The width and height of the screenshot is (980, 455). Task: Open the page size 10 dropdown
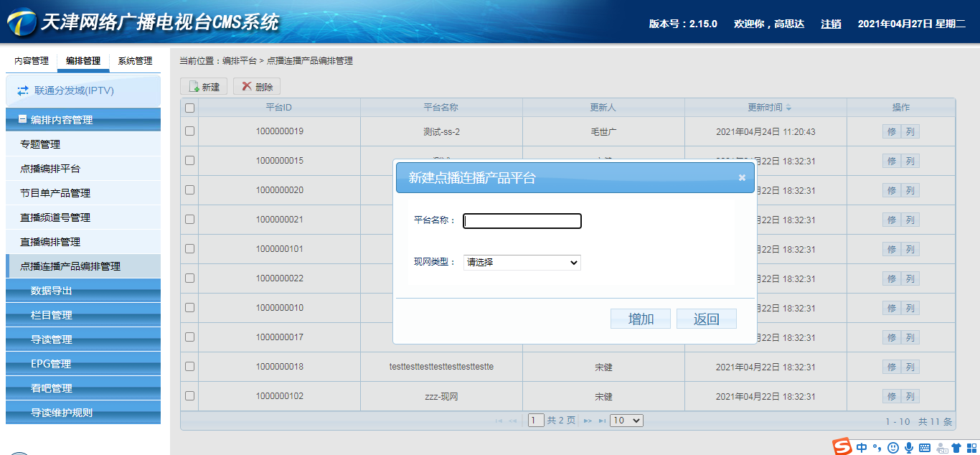coord(627,421)
